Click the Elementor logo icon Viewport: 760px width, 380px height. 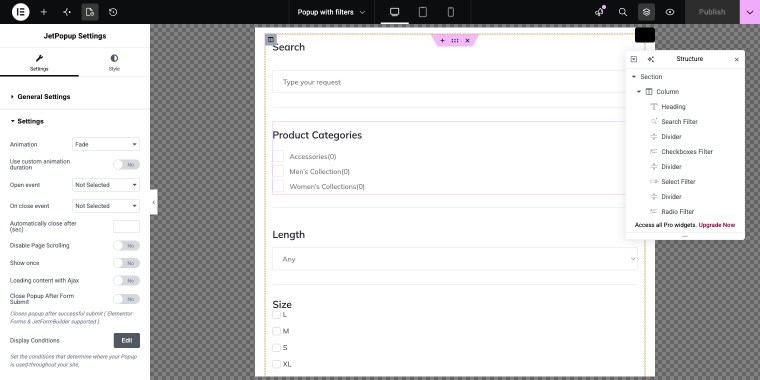(x=20, y=12)
